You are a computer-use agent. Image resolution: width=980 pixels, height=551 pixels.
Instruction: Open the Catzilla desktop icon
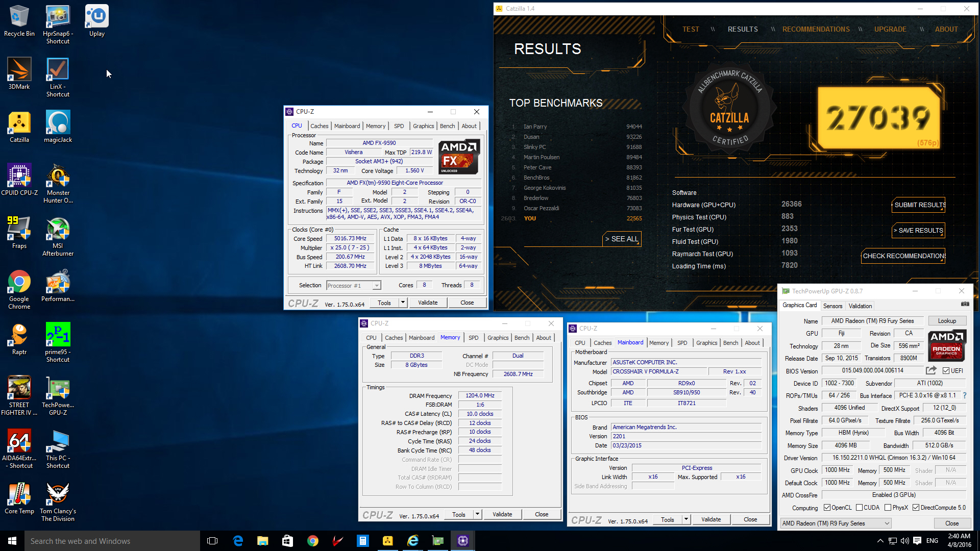19,127
